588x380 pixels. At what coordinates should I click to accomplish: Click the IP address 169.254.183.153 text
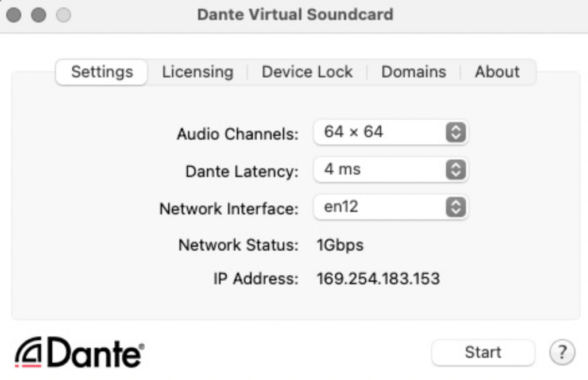pyautogui.click(x=378, y=279)
